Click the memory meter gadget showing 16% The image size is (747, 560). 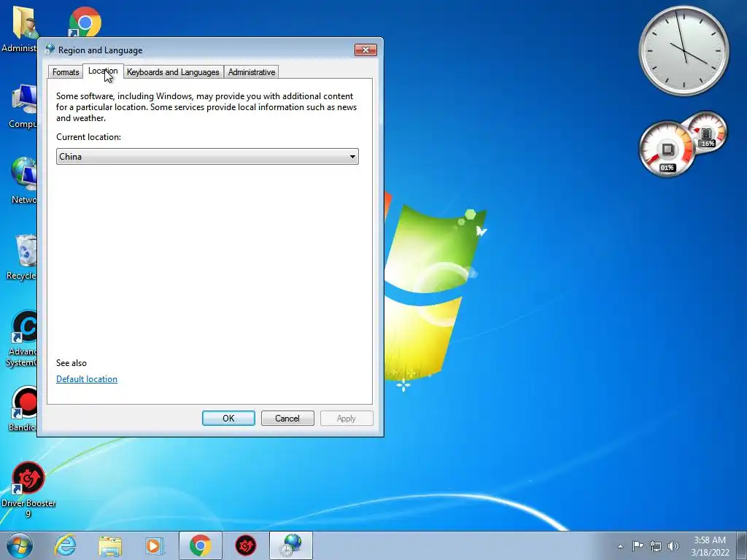click(x=707, y=132)
